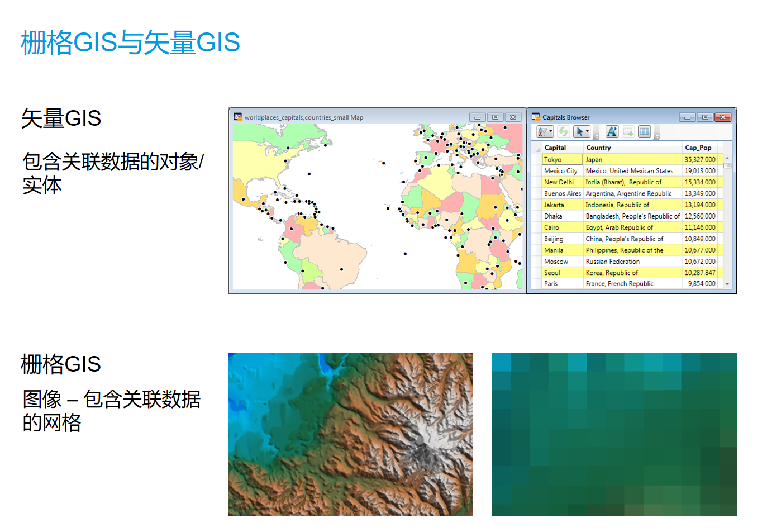Viewport: 767px width, 532px height.
Task: Click the 13,194,000 population cell
Action: (x=700, y=205)
